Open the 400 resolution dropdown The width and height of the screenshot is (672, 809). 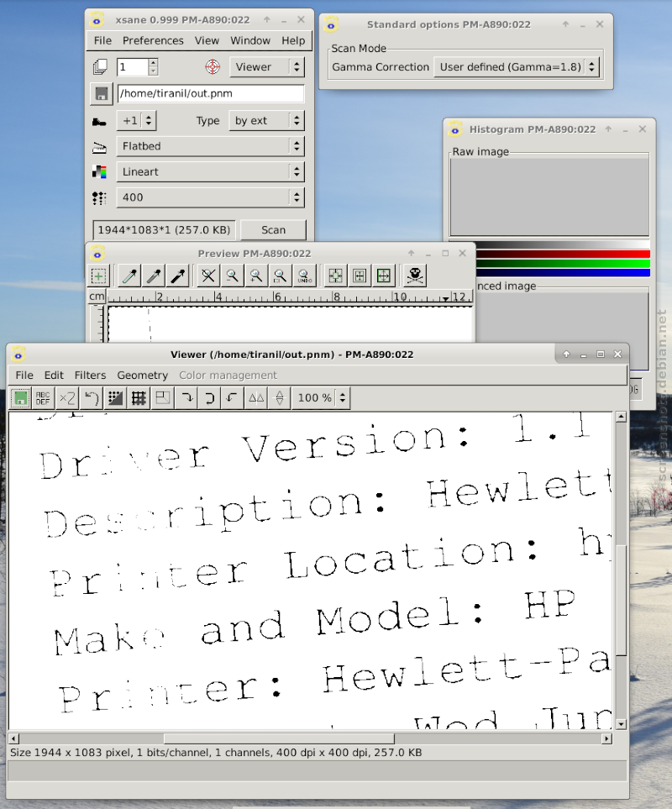pos(210,197)
